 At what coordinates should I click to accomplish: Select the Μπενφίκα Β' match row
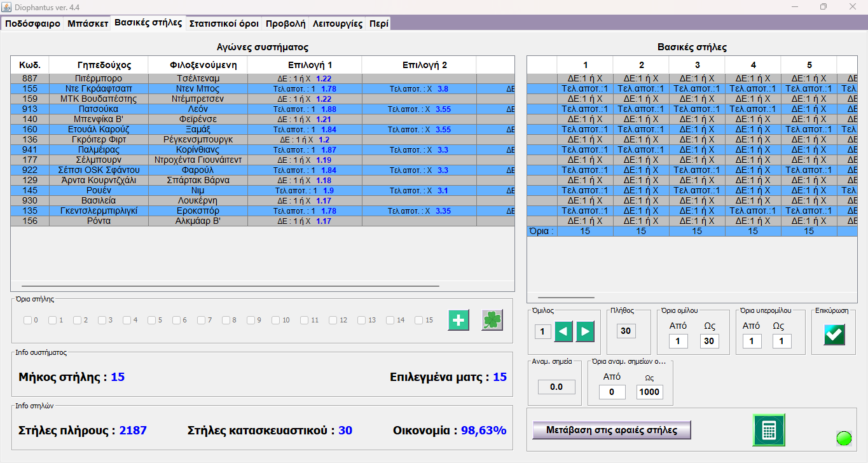(x=263, y=119)
